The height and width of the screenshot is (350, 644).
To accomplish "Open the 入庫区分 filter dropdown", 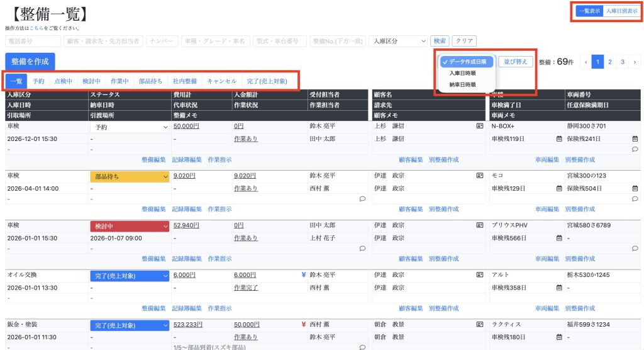I will pos(397,41).
